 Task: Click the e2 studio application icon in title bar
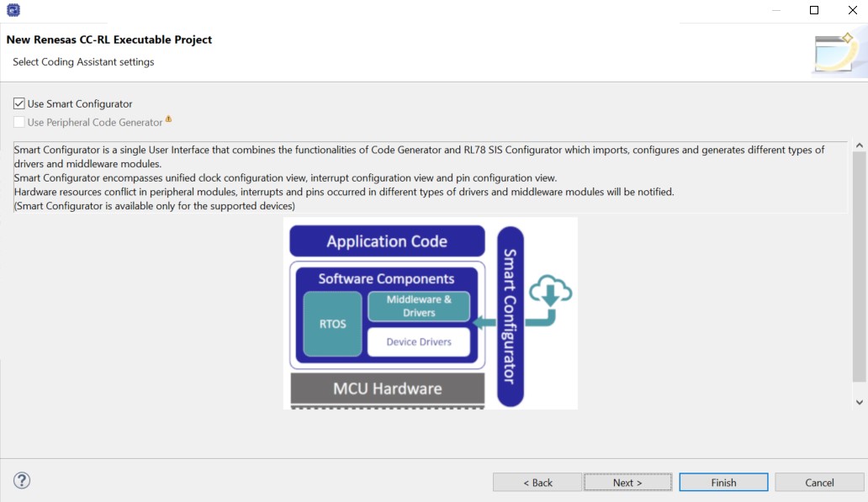[x=13, y=10]
